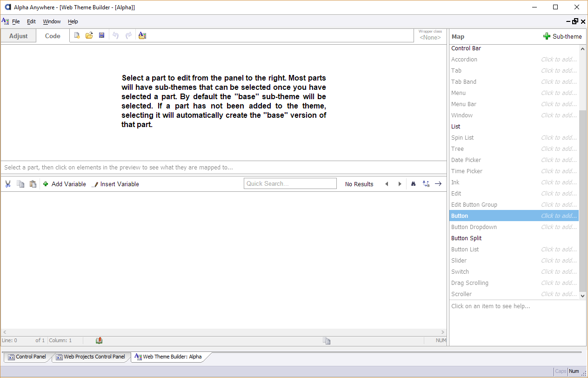Restore the inner document window
Image resolution: width=588 pixels, height=378 pixels.
(x=575, y=21)
